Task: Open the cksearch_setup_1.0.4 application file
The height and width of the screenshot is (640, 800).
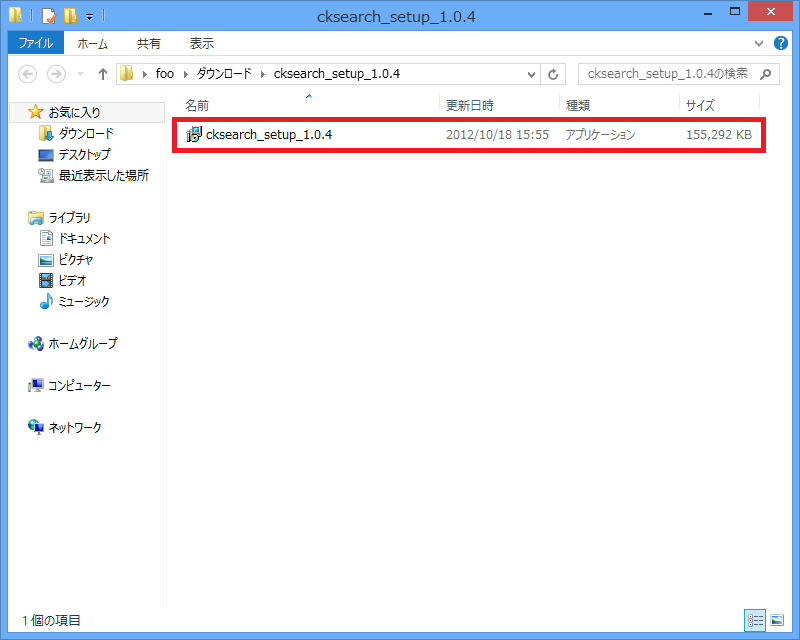Action: (267, 135)
